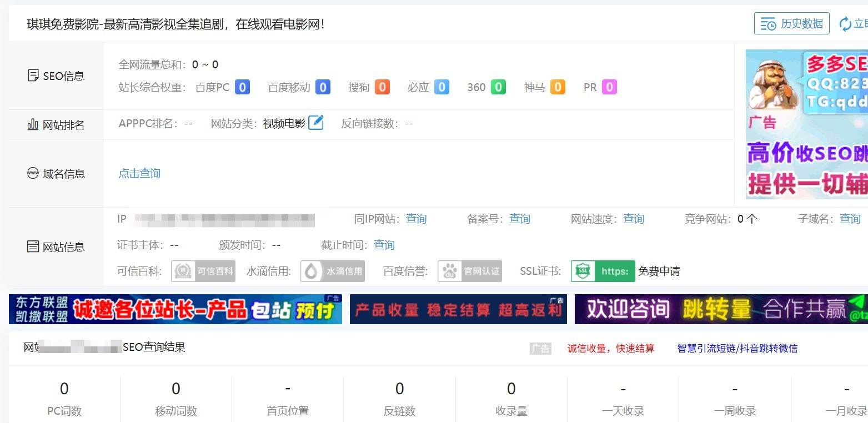Open the 诚邀各位站长 banner ad
Screen dimensions: 868x423
coord(175,309)
